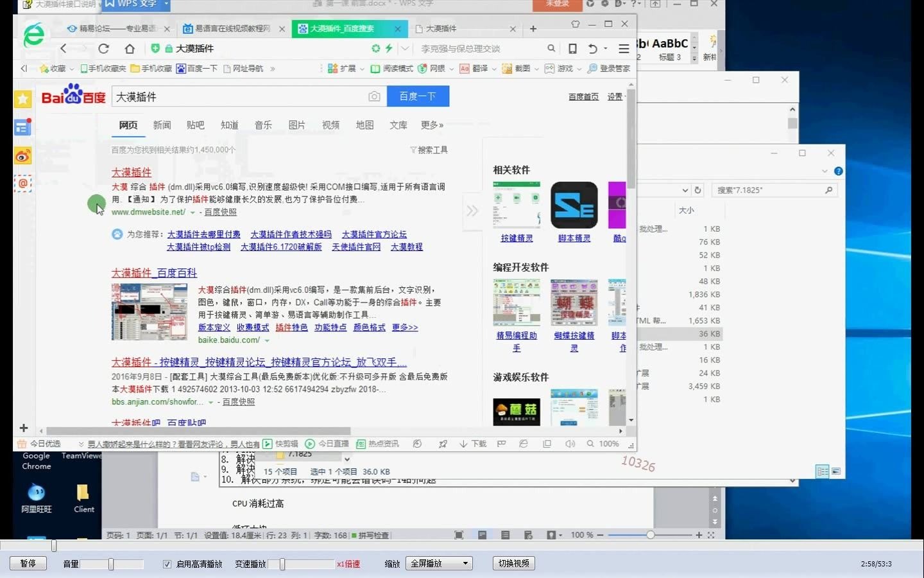
Task: Click the mute speaker icon in browser status bar
Action: pyautogui.click(x=570, y=444)
